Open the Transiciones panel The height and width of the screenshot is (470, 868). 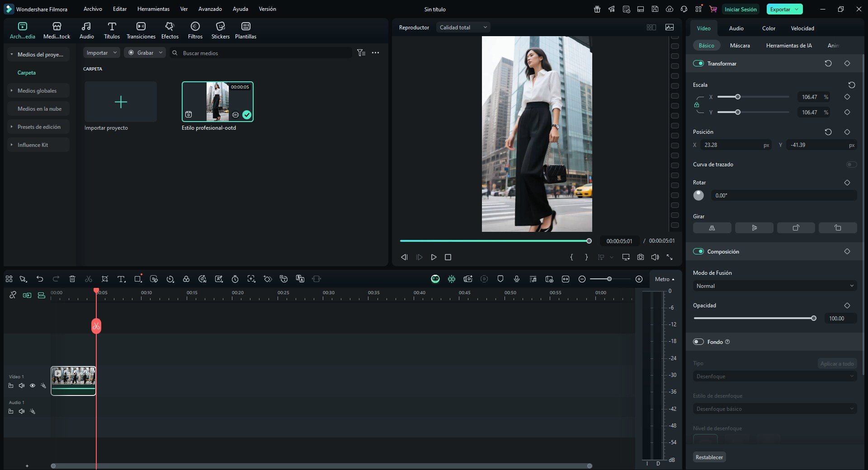point(141,30)
